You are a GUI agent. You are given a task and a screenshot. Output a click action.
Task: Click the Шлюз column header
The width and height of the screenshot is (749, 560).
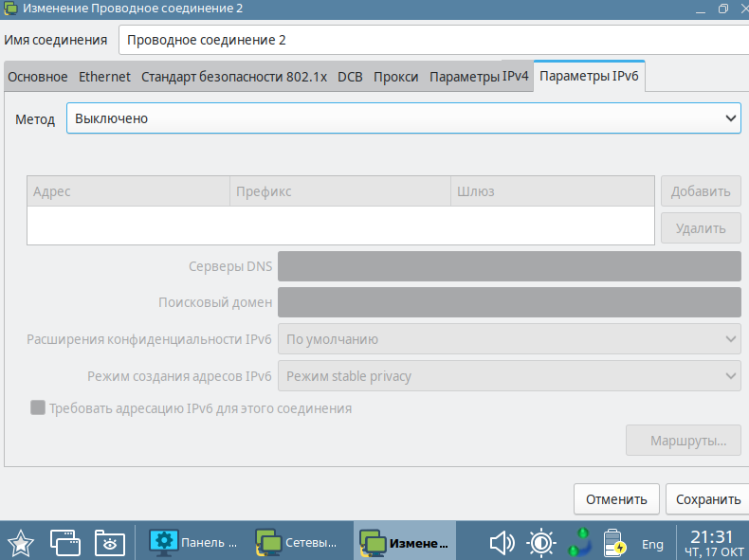point(552,191)
